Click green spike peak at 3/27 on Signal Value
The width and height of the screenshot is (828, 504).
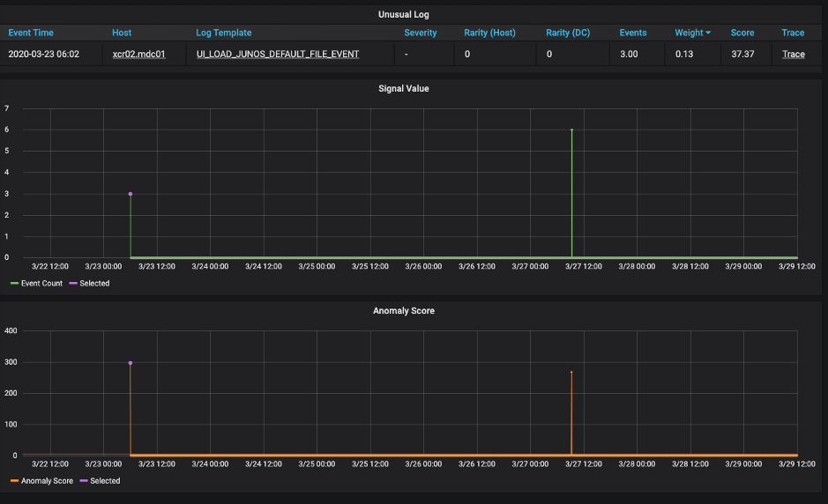click(x=572, y=130)
